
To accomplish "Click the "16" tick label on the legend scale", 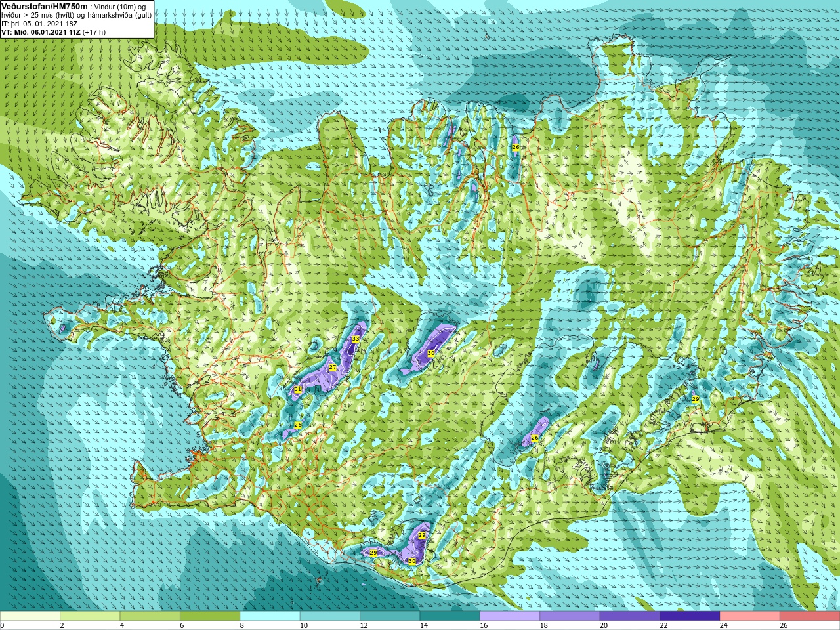I will pos(484,625).
